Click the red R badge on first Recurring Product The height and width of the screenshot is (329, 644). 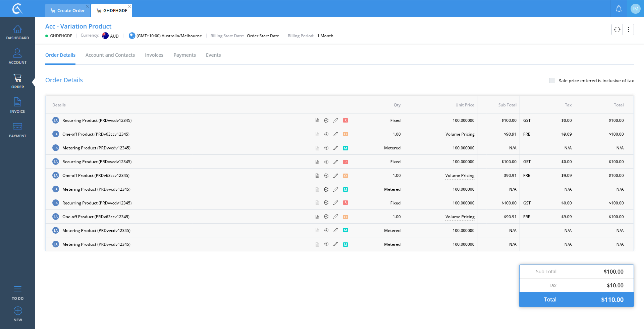coord(345,120)
